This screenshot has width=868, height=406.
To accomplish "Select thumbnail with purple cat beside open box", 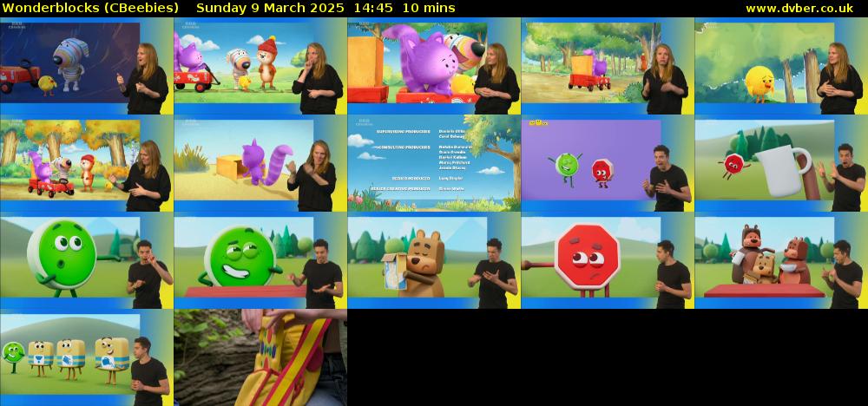I will pos(260,163).
